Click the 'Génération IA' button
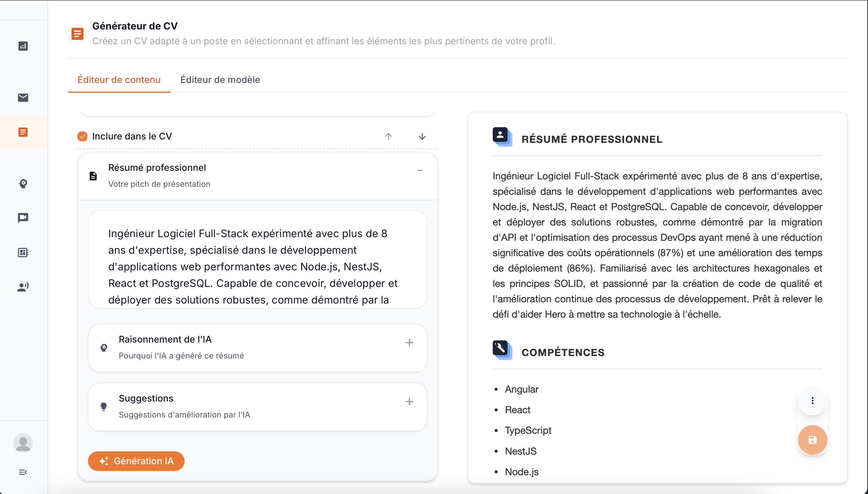Image resolution: width=868 pixels, height=494 pixels. [x=136, y=461]
